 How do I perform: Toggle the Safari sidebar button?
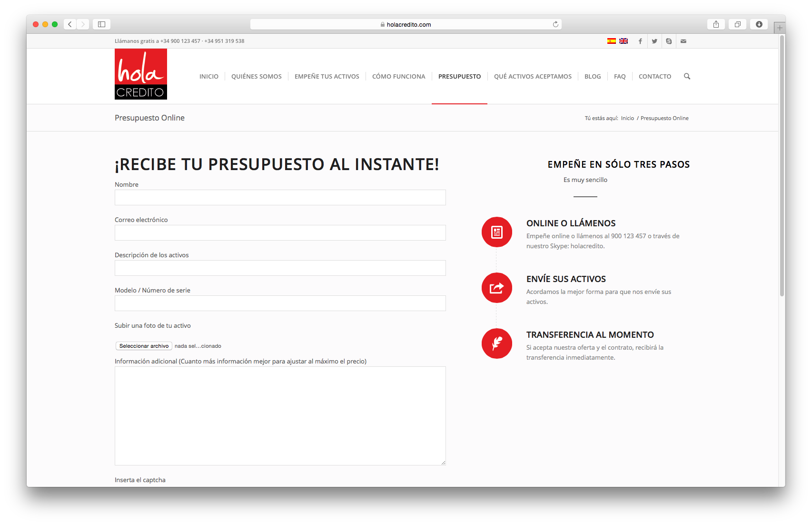coord(101,24)
